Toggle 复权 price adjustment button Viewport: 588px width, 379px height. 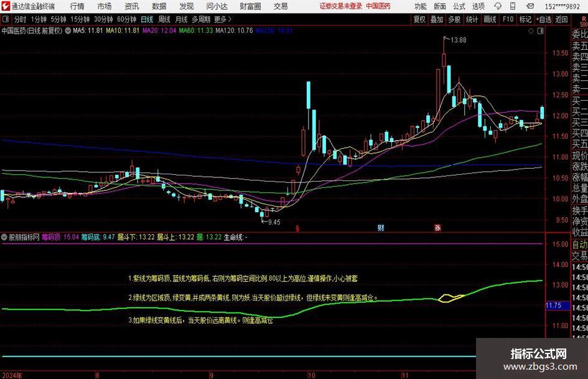(419, 19)
